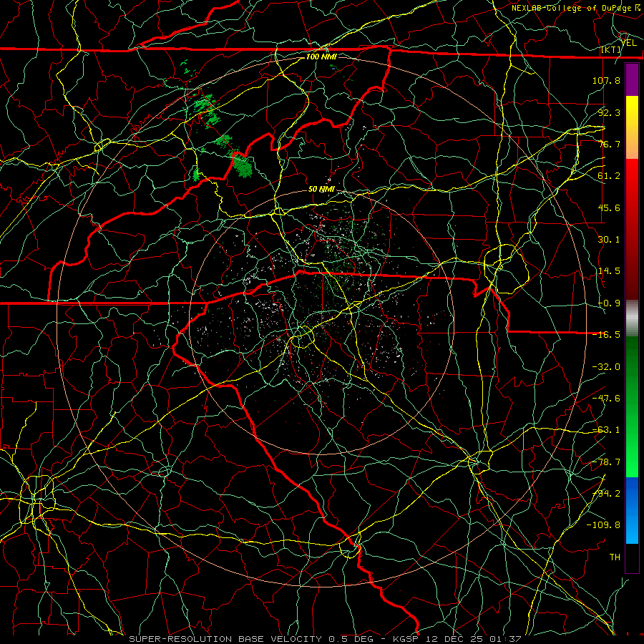Viewport: 644px width, 644px height.
Task: Click the gray segment of the color bar
Action: [632, 318]
